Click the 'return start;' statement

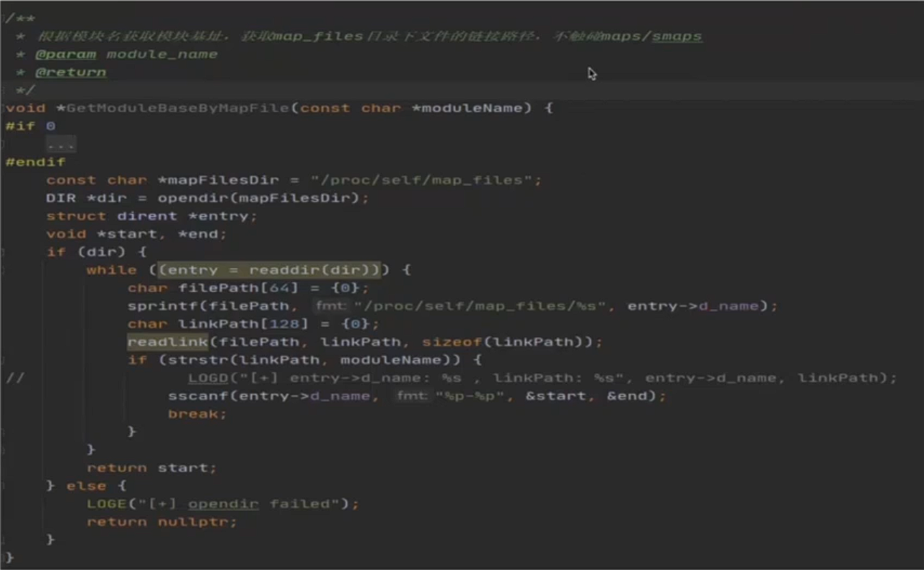151,468
